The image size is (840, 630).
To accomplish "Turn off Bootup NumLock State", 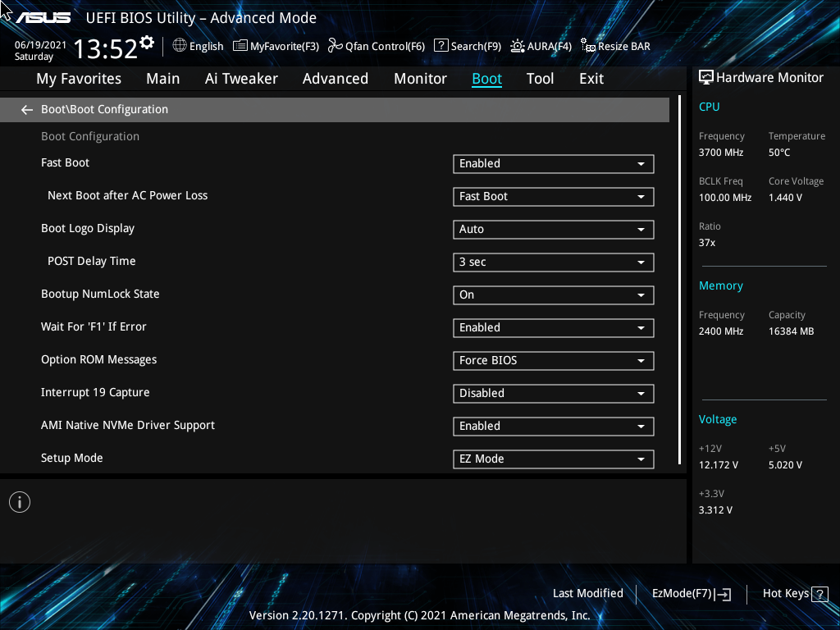I will click(553, 294).
